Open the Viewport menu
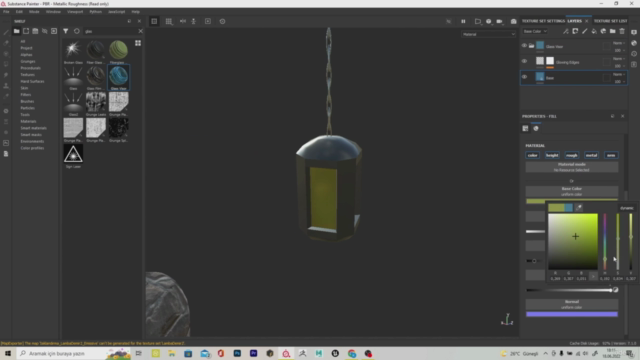Viewport: 640px width, 360px height. [75, 12]
